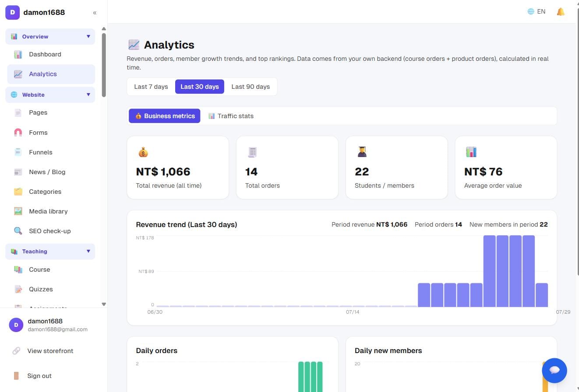Click the NT$ 1,066 total revenue value
Viewport: 579px width, 392px height.
(x=163, y=171)
